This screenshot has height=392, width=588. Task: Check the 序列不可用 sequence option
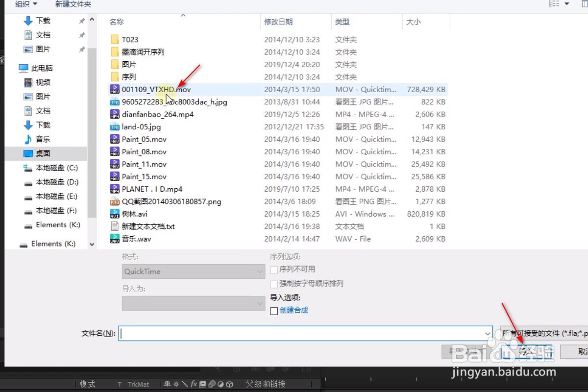pos(274,269)
